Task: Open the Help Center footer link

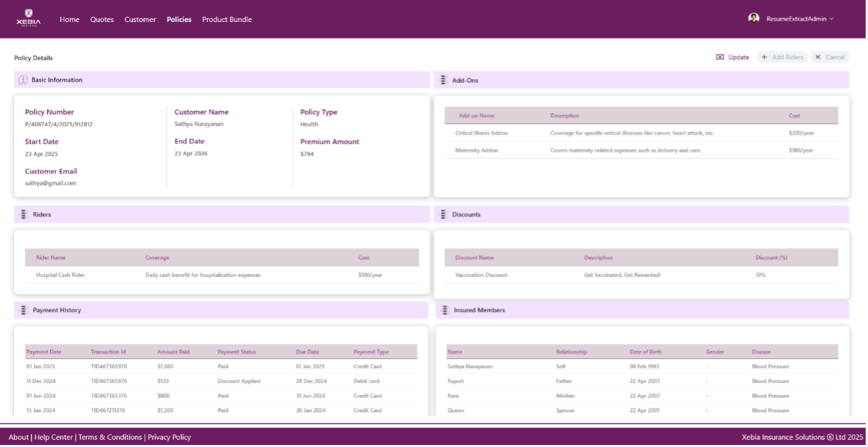Action: pyautogui.click(x=53, y=437)
